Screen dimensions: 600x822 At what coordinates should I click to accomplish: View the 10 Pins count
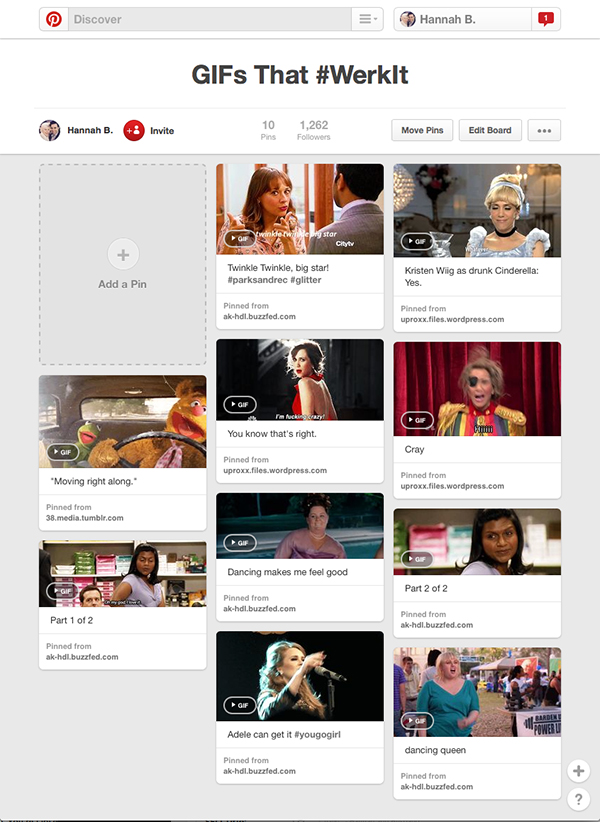(x=268, y=130)
